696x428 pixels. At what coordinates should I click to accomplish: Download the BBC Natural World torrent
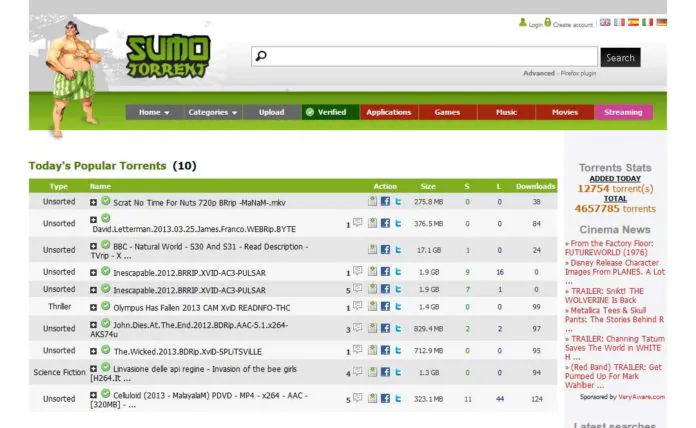pos(372,250)
